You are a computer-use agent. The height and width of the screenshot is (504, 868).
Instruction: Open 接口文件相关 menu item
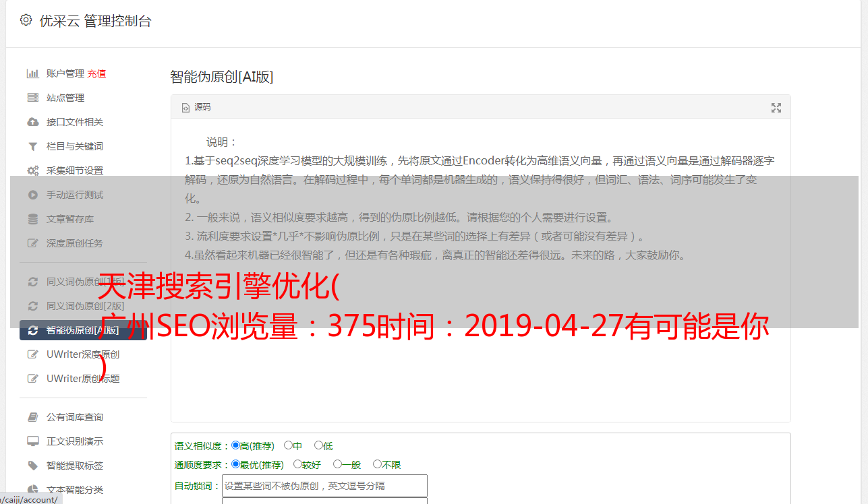(75, 122)
